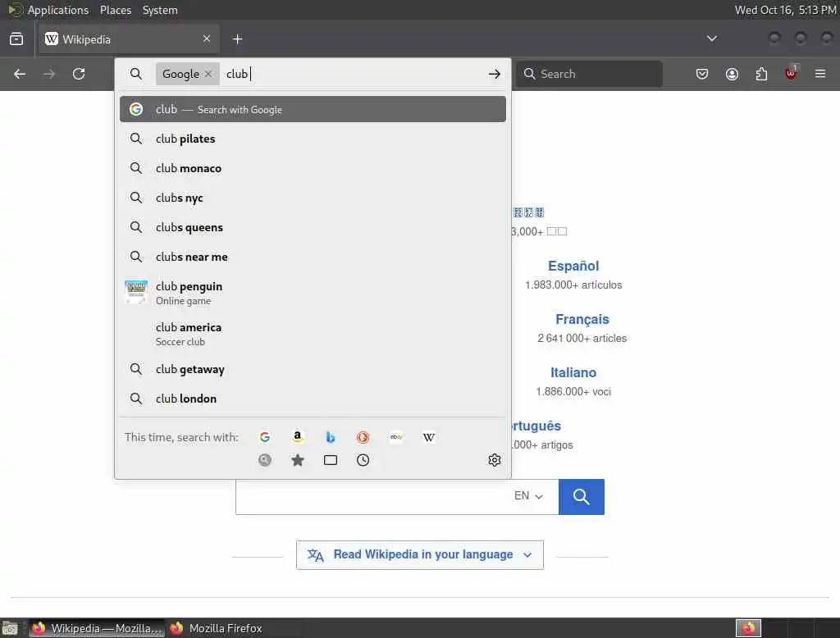The image size is (840, 638).
Task: Search this time with Amazon icon
Action: pos(297,437)
